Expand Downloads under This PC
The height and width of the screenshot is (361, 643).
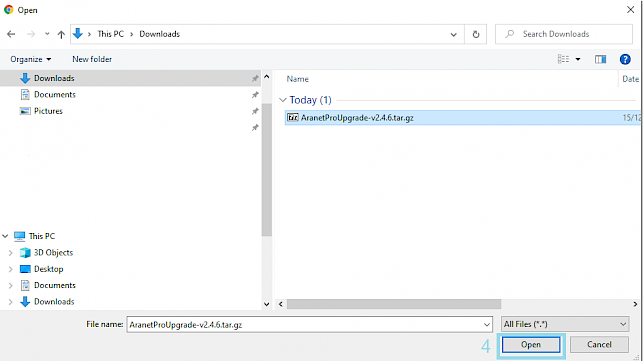click(11, 302)
